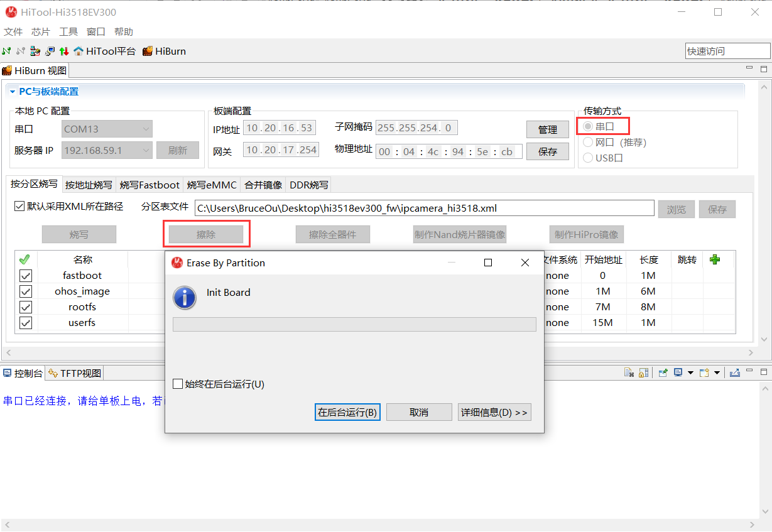Click the Init Board progress bar

tap(354, 324)
